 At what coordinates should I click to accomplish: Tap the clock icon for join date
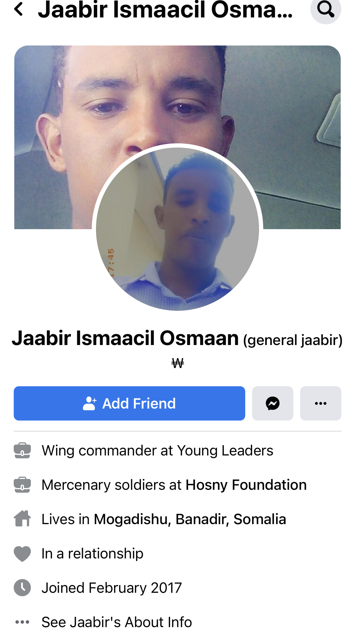[22, 588]
